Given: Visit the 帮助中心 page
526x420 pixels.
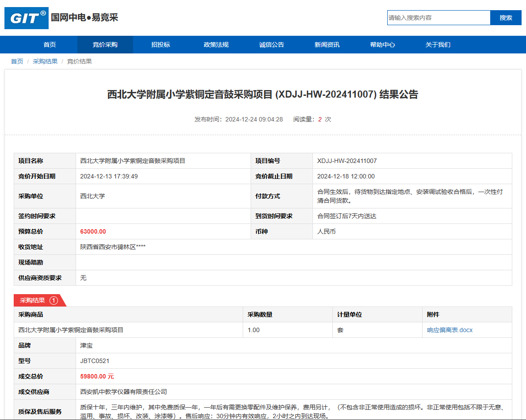Looking at the screenshot, I should click(x=382, y=45).
